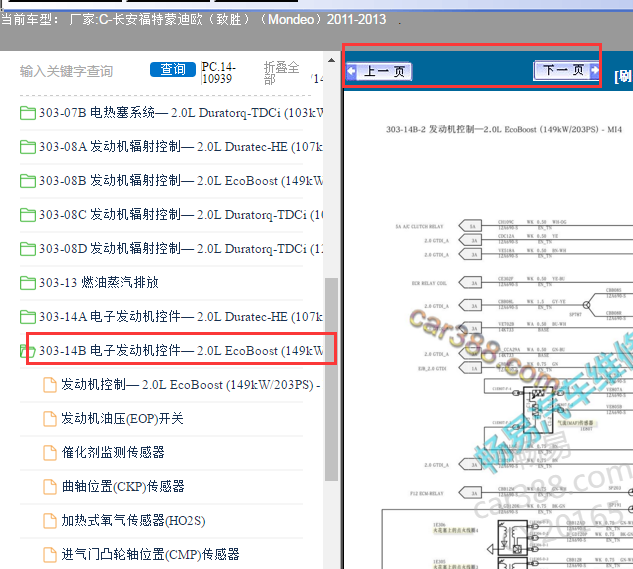Click folder icon of 303-08C row

27,215
